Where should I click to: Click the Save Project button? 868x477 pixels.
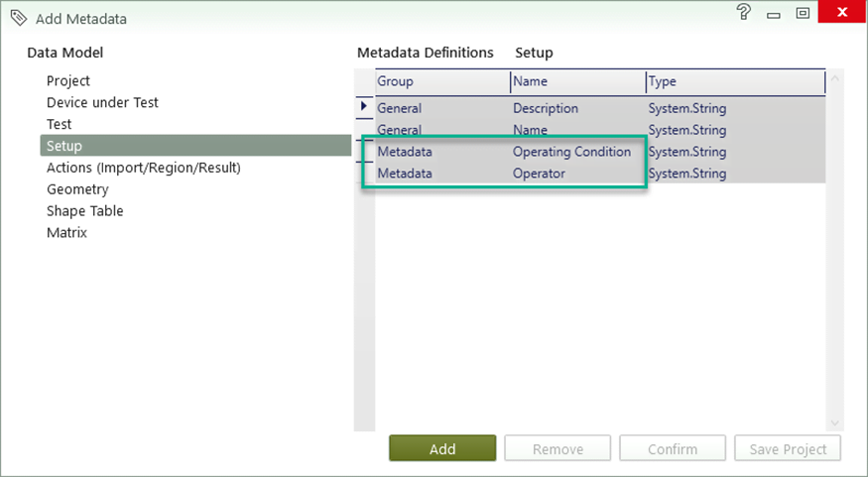click(788, 449)
